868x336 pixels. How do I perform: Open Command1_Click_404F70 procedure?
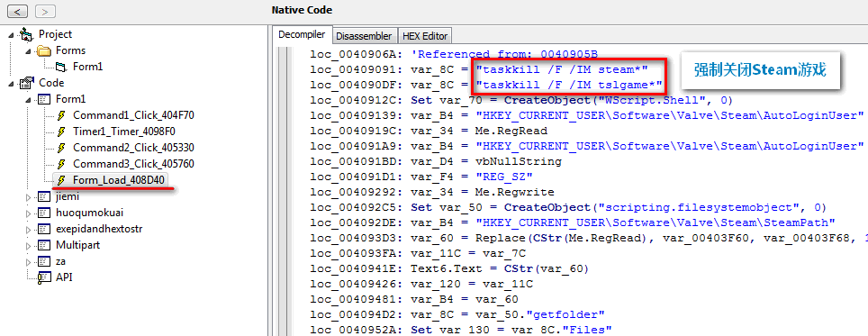tap(133, 115)
